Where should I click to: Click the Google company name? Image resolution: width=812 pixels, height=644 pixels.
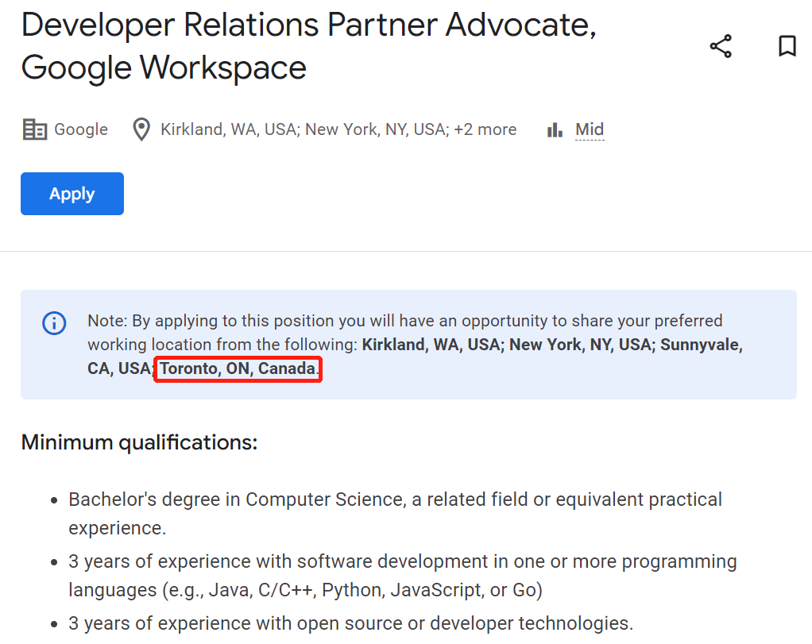tap(81, 129)
